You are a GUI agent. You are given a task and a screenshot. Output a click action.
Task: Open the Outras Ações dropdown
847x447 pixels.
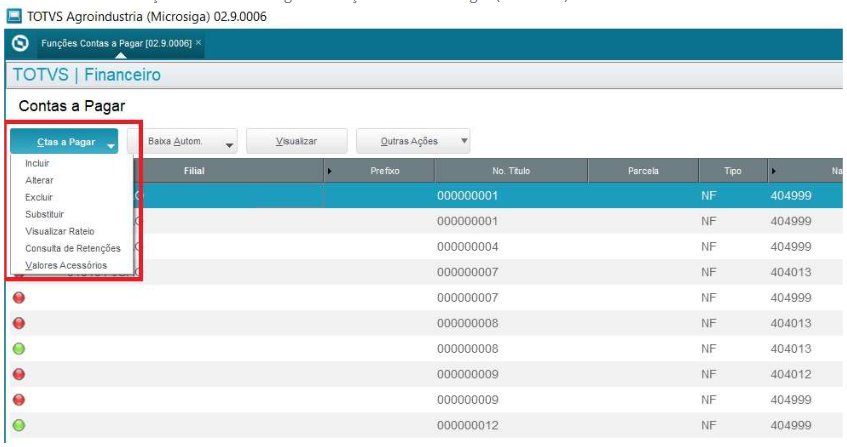(x=413, y=141)
